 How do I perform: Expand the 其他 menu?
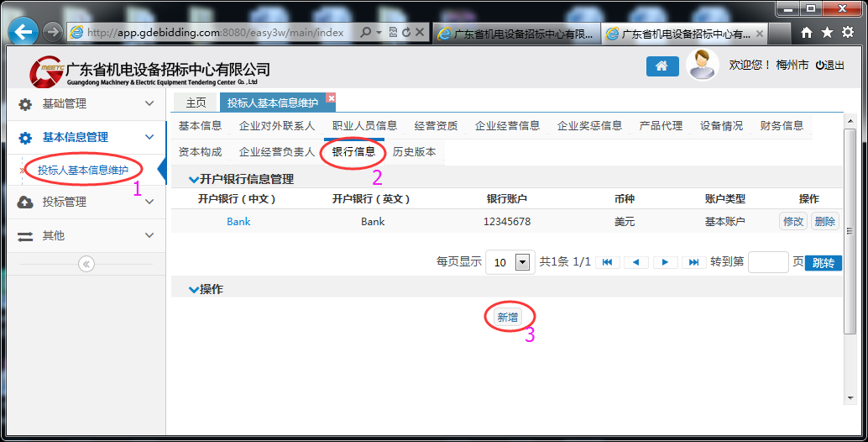pyautogui.click(x=149, y=235)
